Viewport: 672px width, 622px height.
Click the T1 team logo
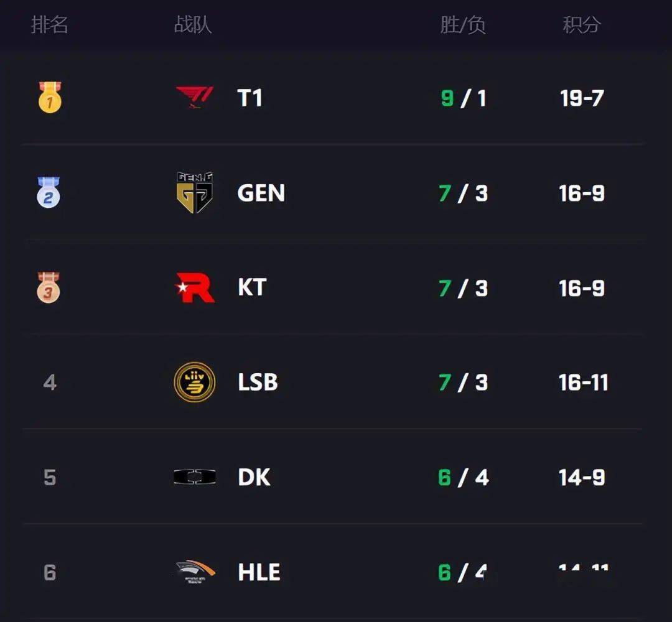pos(195,98)
